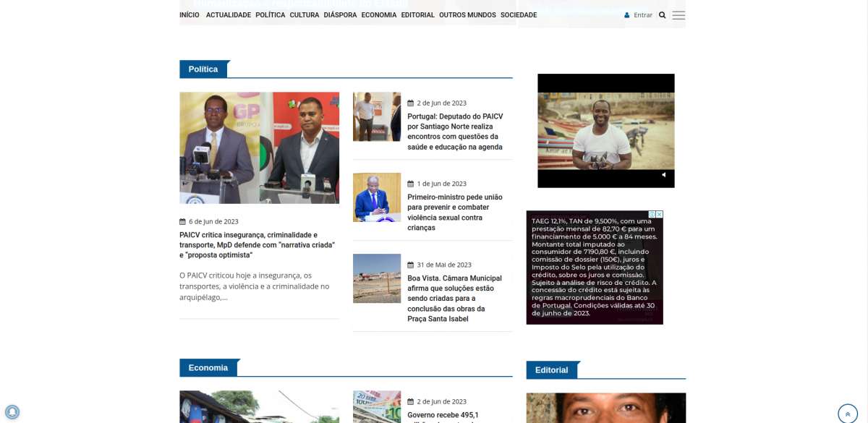Viewport: 868px width, 423px height.
Task: Open the search magnifier icon
Action: pyautogui.click(x=662, y=15)
